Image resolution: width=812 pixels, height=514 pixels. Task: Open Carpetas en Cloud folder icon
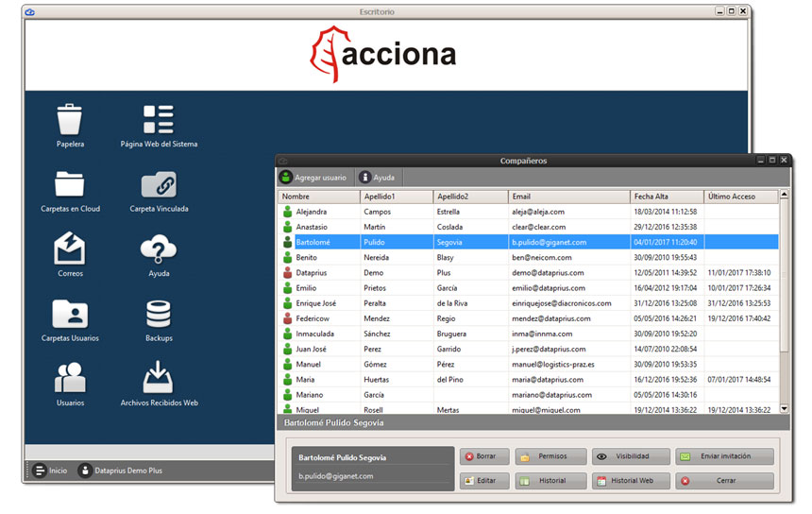pyautogui.click(x=69, y=184)
